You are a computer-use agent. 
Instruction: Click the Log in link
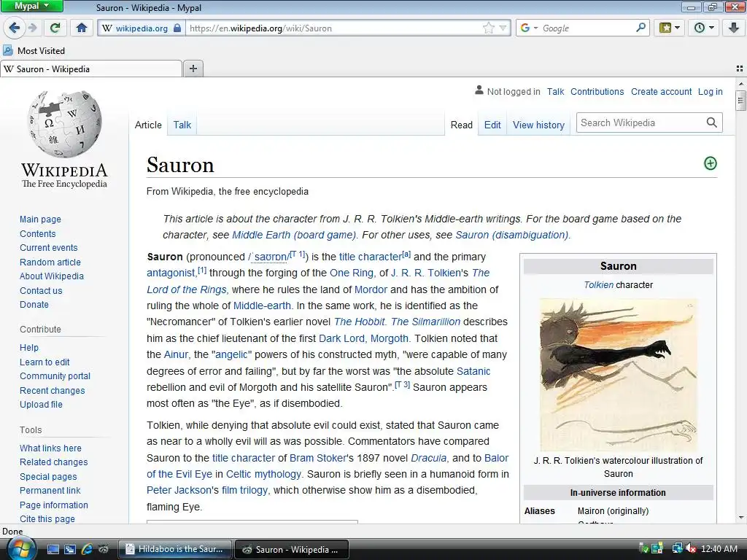click(710, 91)
